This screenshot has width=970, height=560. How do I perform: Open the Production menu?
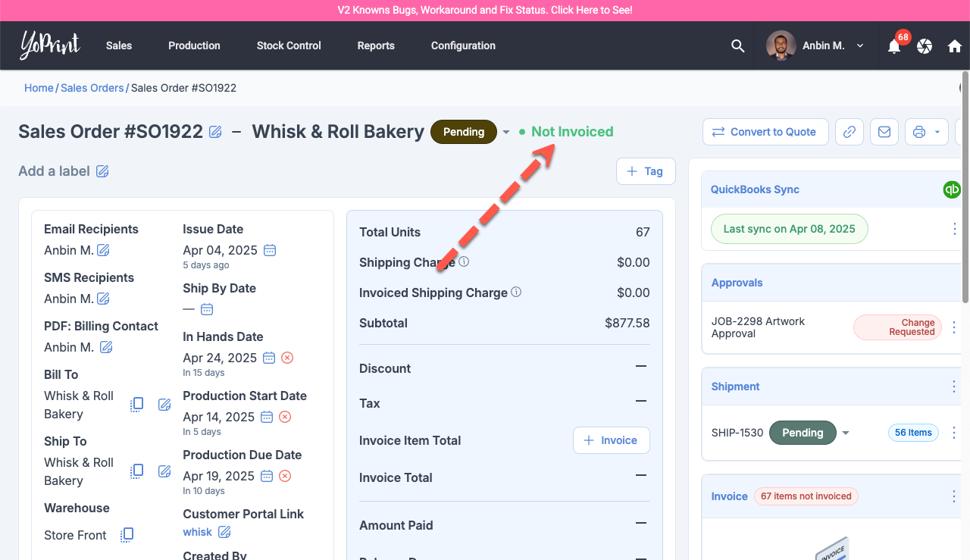[x=194, y=45]
